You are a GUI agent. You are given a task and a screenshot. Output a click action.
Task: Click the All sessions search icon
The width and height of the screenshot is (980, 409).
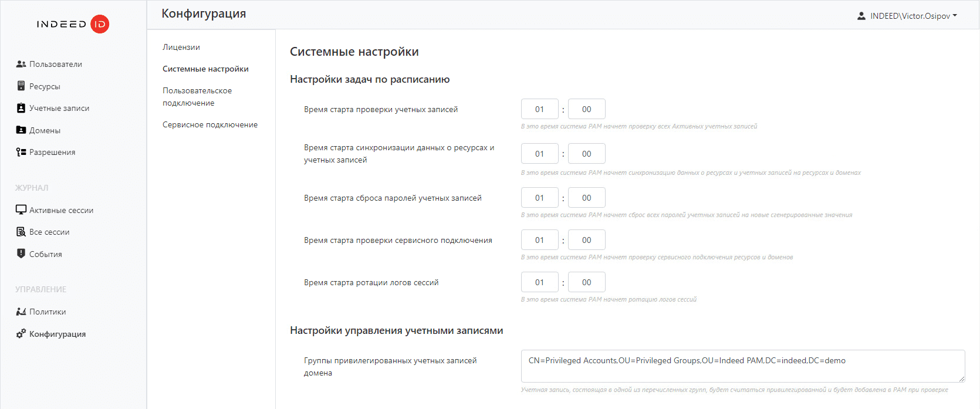pyautogui.click(x=21, y=232)
